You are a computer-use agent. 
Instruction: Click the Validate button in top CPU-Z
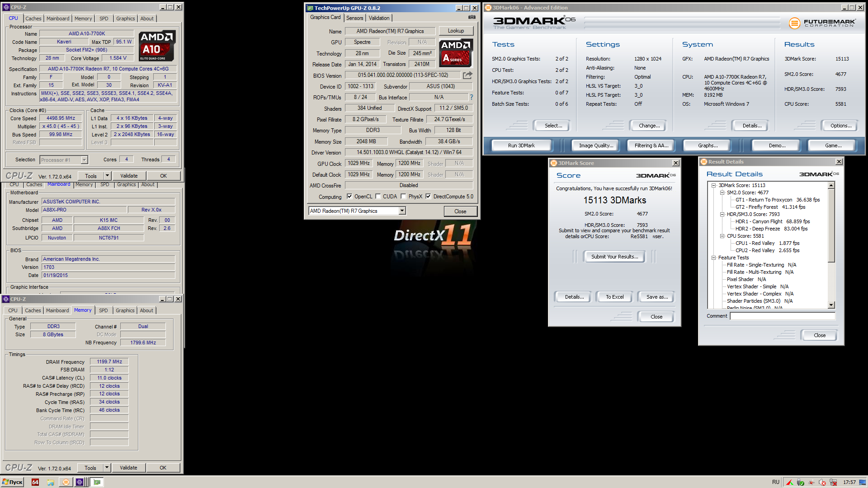point(129,176)
